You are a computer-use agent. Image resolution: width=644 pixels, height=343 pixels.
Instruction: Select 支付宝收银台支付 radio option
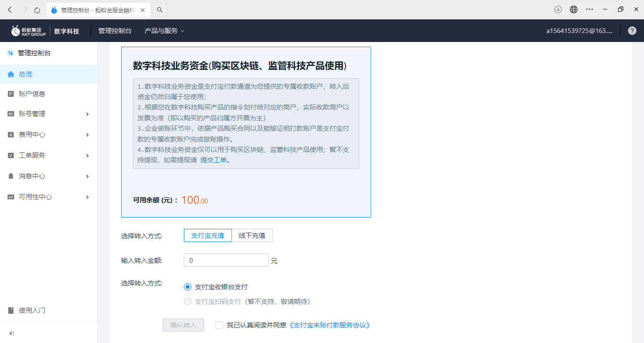[x=188, y=287]
